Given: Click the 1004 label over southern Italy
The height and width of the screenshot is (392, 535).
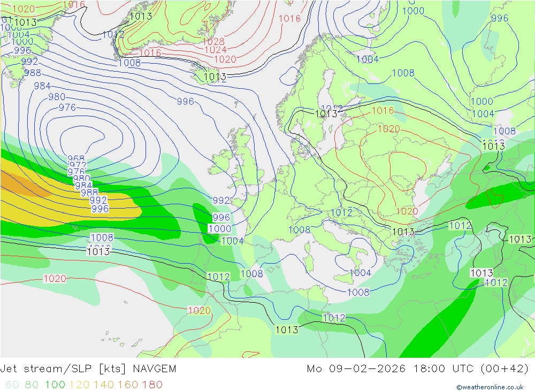Looking at the screenshot, I should coord(360,273).
